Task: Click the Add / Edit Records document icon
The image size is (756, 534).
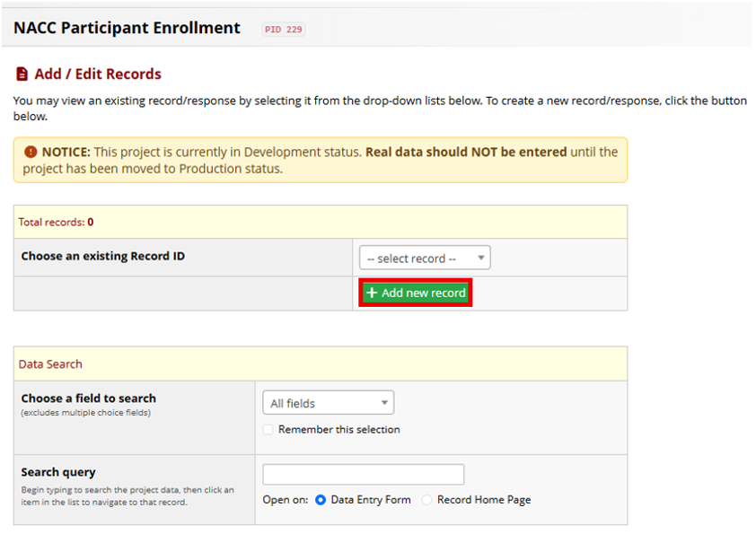Action: coord(22,74)
